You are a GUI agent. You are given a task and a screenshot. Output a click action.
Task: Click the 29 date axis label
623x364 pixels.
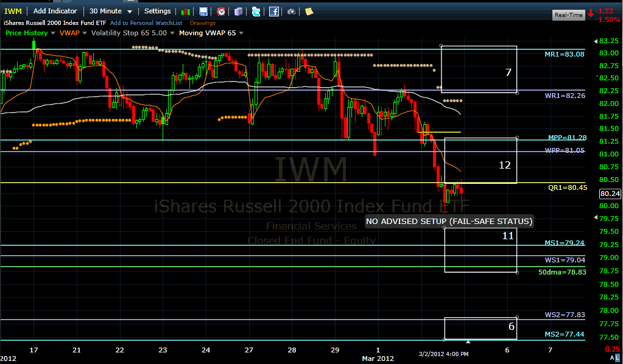(x=335, y=350)
